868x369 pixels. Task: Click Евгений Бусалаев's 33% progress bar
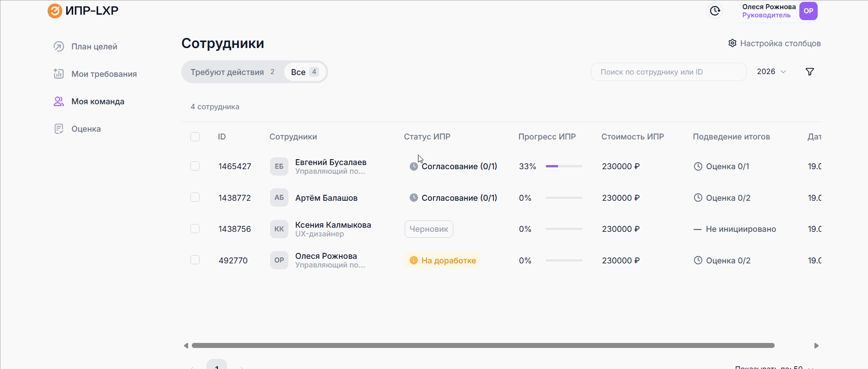click(564, 166)
